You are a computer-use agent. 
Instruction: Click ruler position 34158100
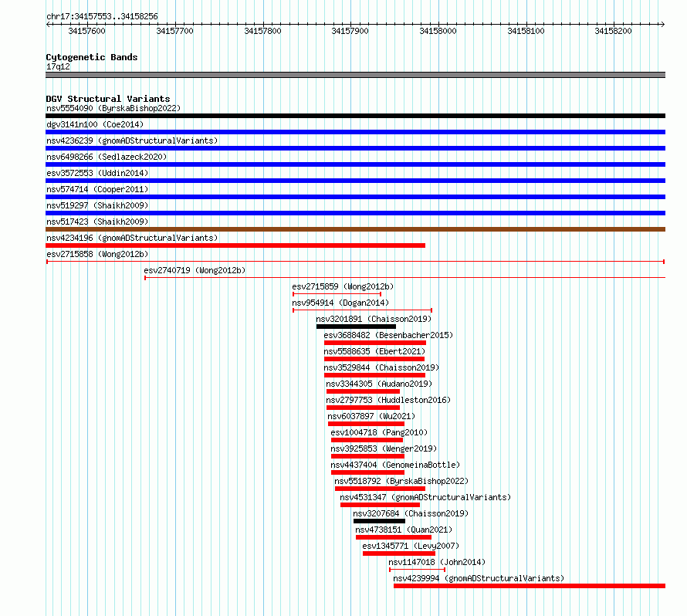click(526, 31)
